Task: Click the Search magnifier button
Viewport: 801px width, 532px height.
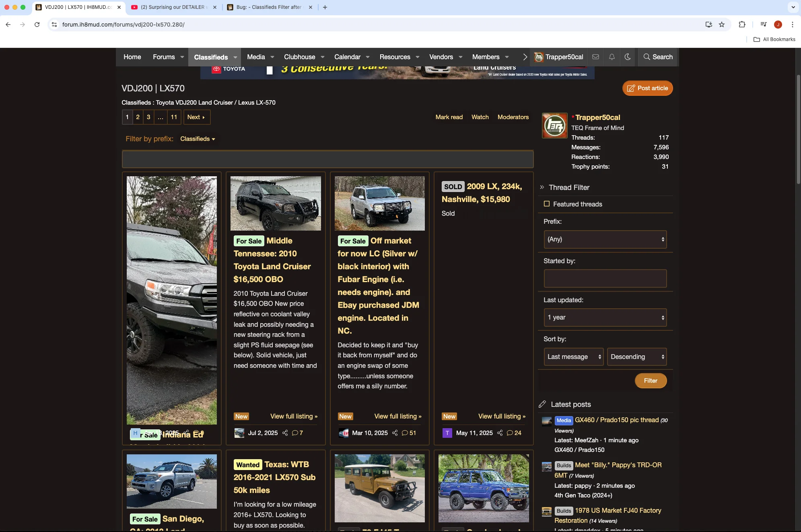Action: 658,57
